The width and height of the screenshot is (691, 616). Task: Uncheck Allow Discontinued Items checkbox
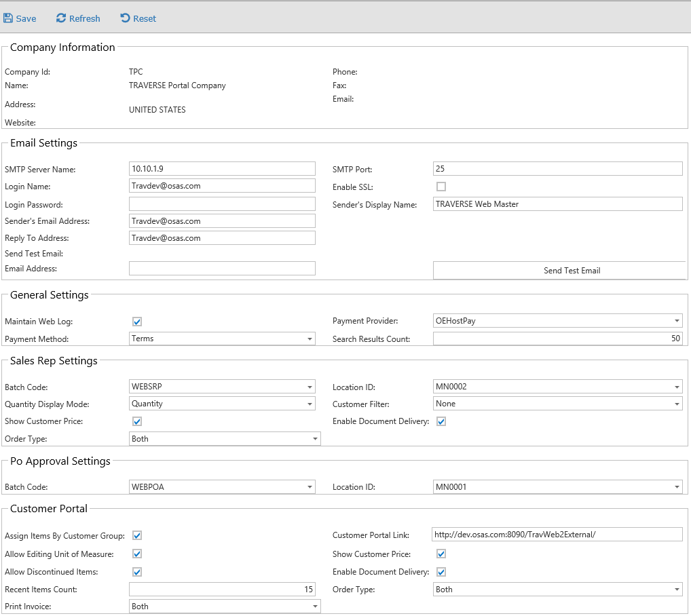tap(137, 572)
